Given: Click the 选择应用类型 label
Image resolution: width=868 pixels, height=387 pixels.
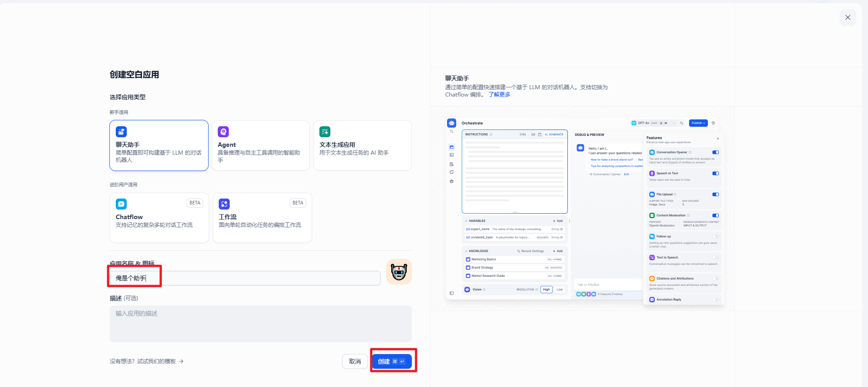Looking at the screenshot, I should click(128, 97).
